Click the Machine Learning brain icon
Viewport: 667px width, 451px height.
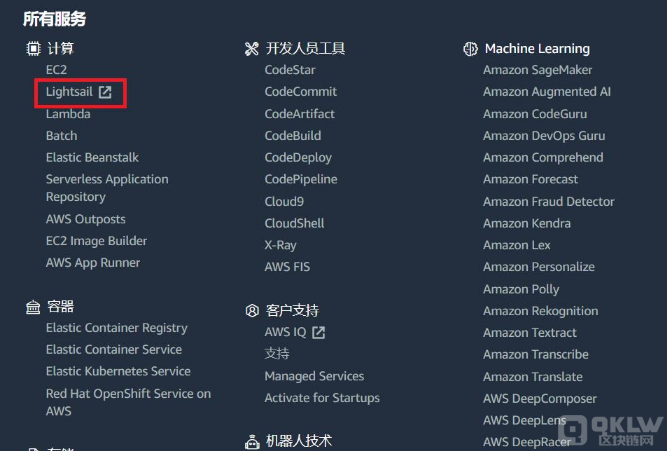[470, 49]
